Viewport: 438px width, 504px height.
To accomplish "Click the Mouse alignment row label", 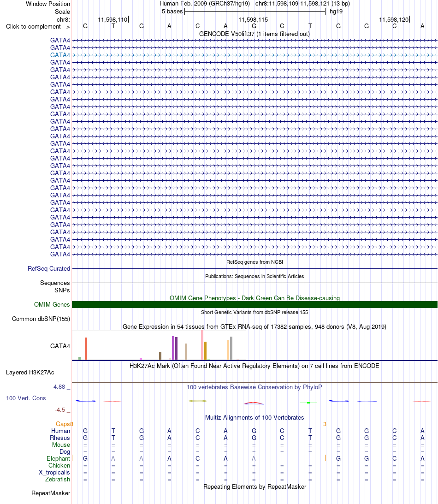I will coord(61,445).
